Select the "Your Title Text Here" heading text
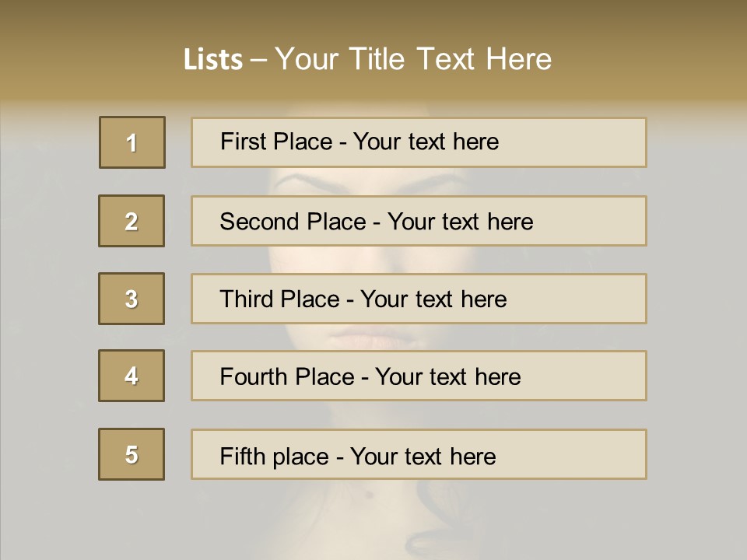 413,59
